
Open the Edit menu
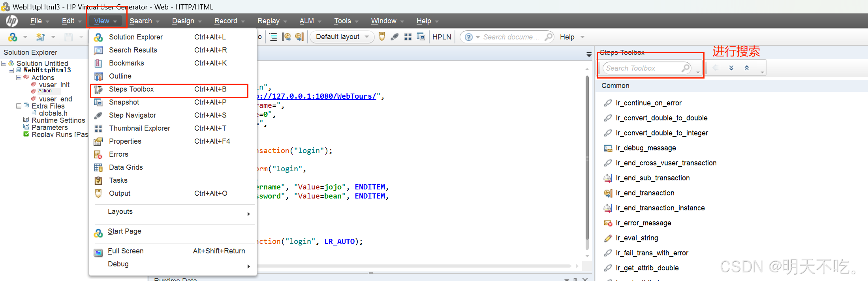click(71, 21)
